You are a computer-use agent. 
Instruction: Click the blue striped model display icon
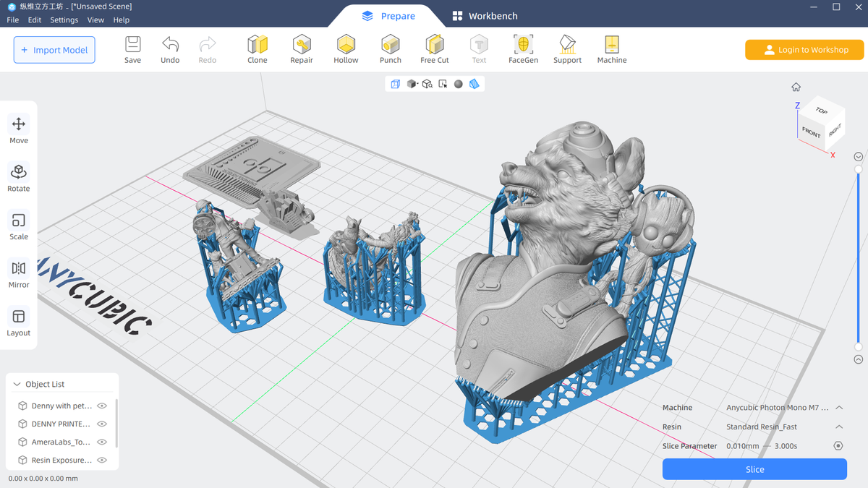474,84
